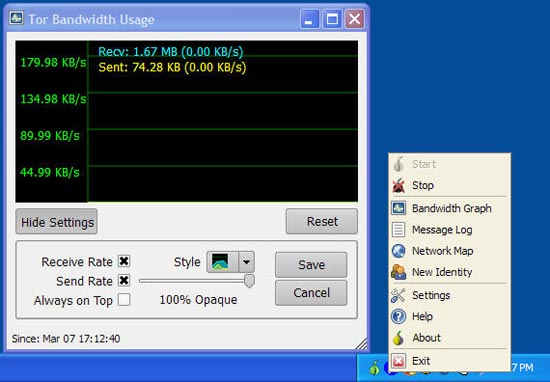This screenshot has width=550, height=382.
Task: Click the Network Map globe icon
Action: tap(399, 251)
